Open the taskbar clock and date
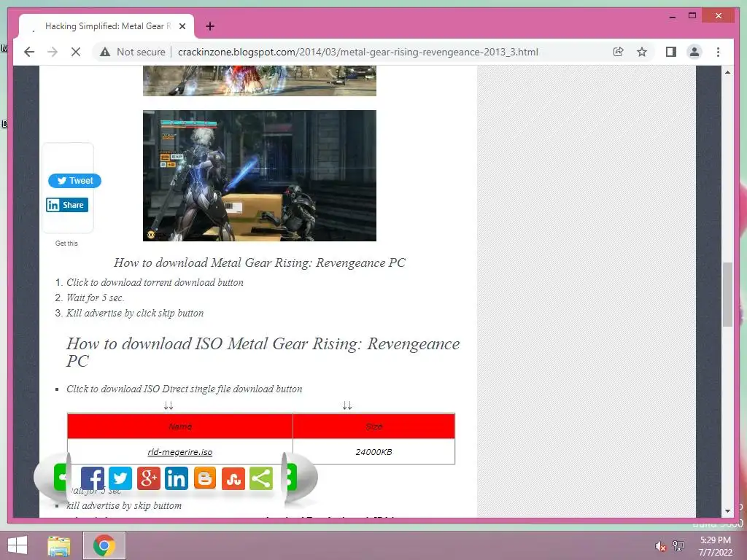This screenshot has height=560, width=747. [x=715, y=546]
